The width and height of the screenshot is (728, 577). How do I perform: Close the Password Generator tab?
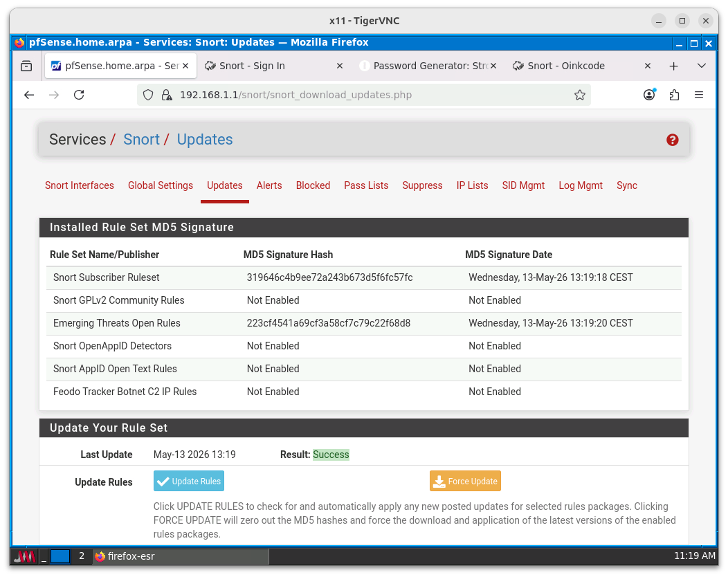coord(493,66)
